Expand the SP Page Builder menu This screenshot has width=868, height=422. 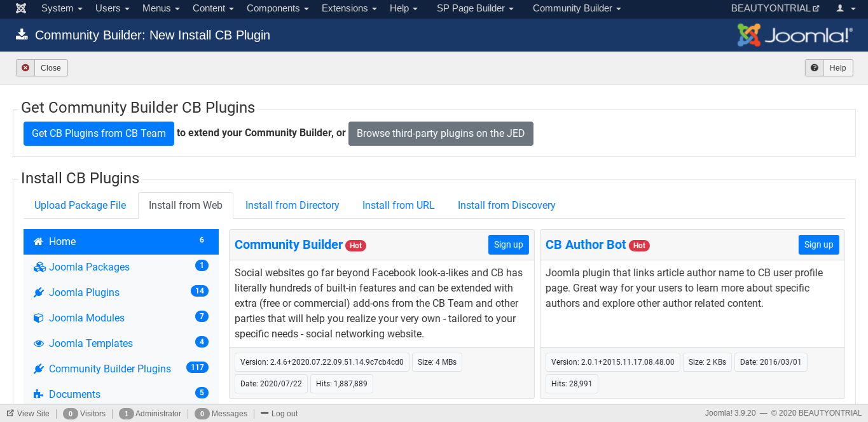pos(475,8)
